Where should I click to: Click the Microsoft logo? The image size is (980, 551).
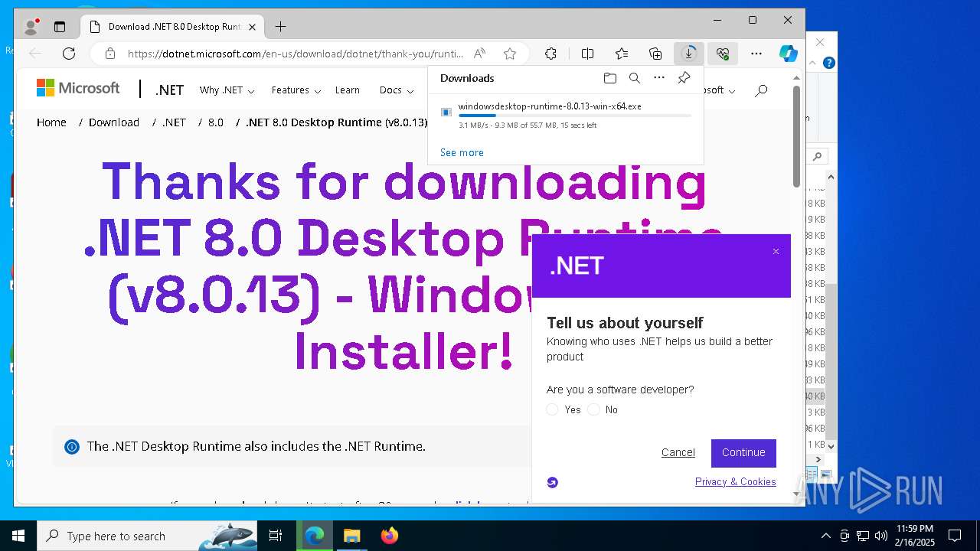tap(78, 88)
